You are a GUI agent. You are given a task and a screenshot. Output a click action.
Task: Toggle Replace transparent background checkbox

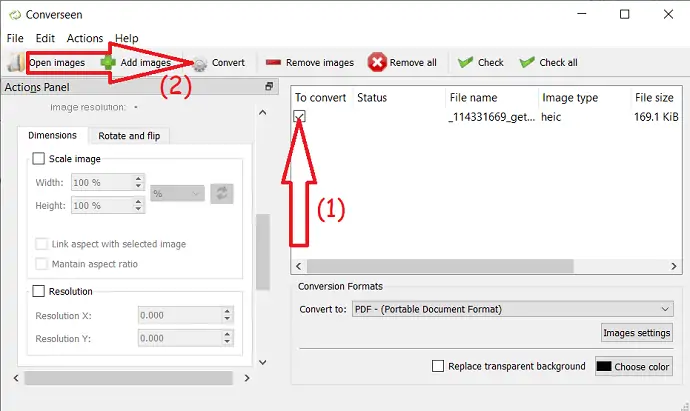438,366
